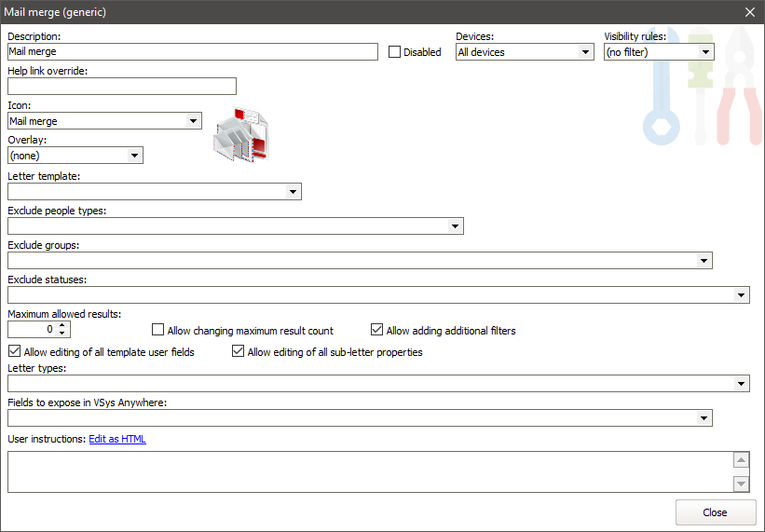Screen dimensions: 765x532
Task: Expand the Exclude statuses dropdown
Action: tap(741, 295)
